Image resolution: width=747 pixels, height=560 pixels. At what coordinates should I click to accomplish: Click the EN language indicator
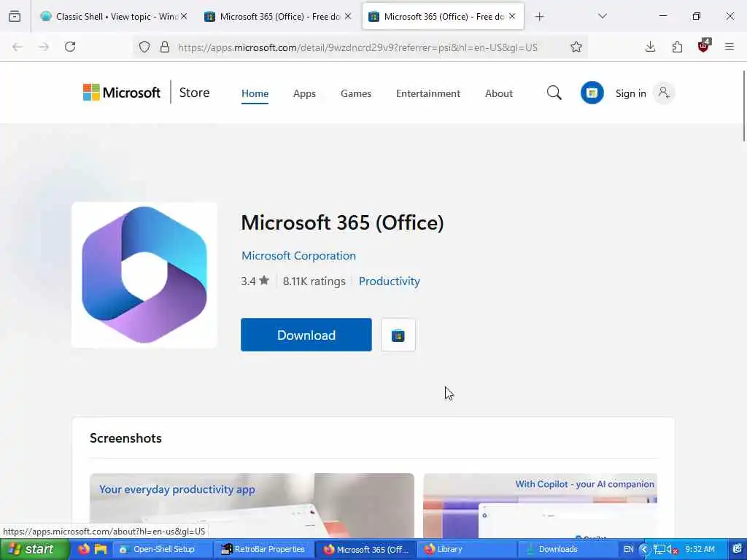point(628,550)
